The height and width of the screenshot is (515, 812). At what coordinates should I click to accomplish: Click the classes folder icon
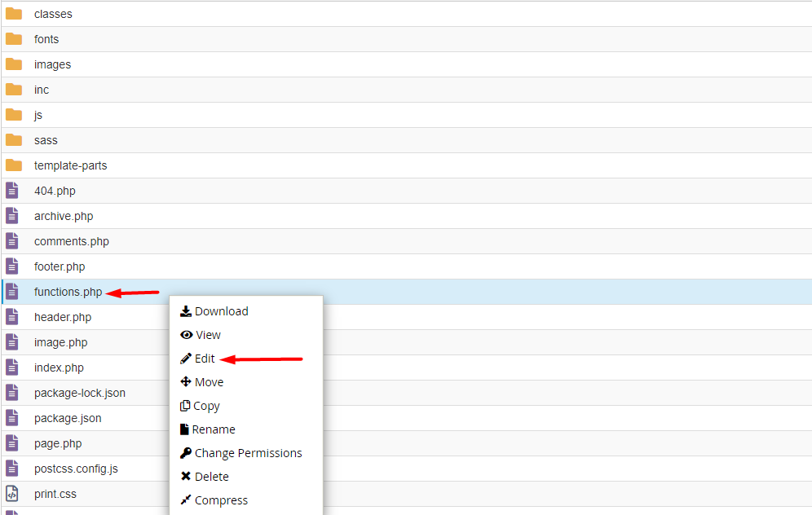pos(14,14)
